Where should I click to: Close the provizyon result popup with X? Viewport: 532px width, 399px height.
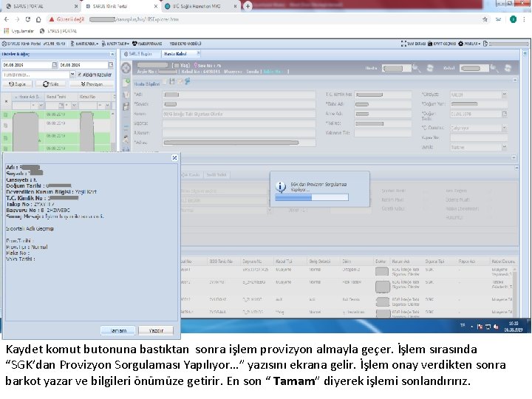click(174, 158)
